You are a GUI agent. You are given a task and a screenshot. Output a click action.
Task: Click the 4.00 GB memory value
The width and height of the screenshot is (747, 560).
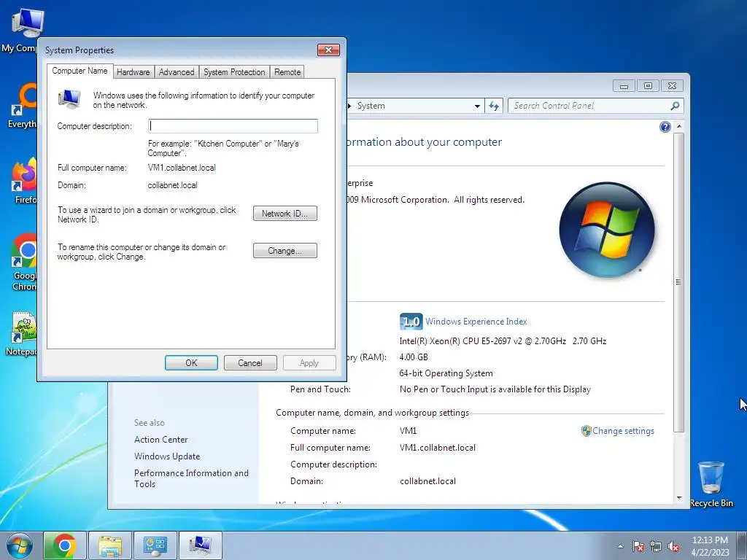pos(414,357)
